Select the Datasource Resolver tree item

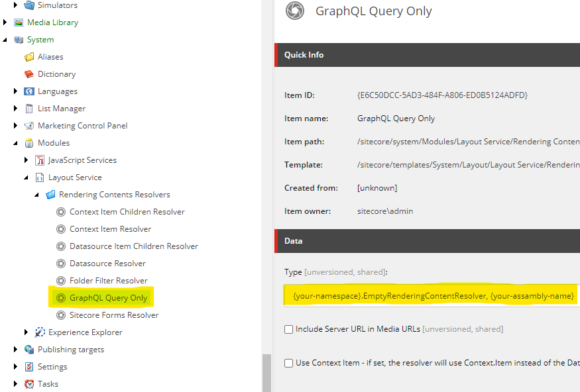(x=62, y=263)
